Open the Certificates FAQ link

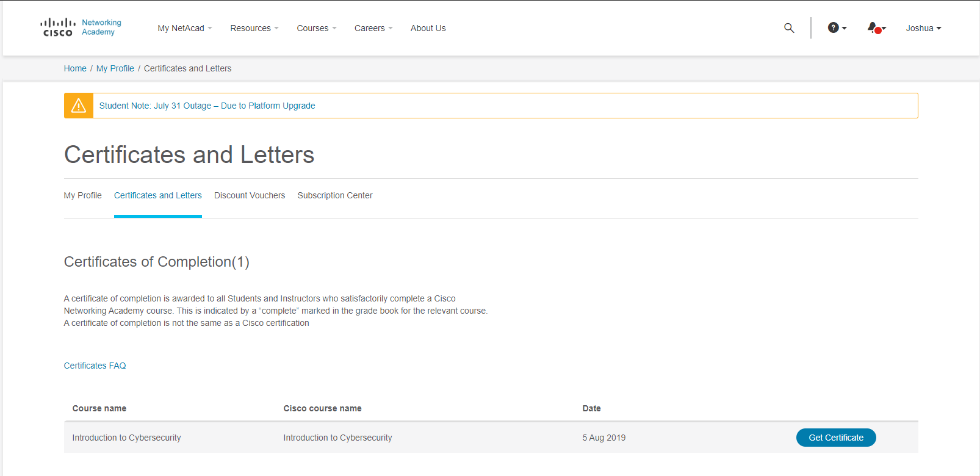point(95,366)
